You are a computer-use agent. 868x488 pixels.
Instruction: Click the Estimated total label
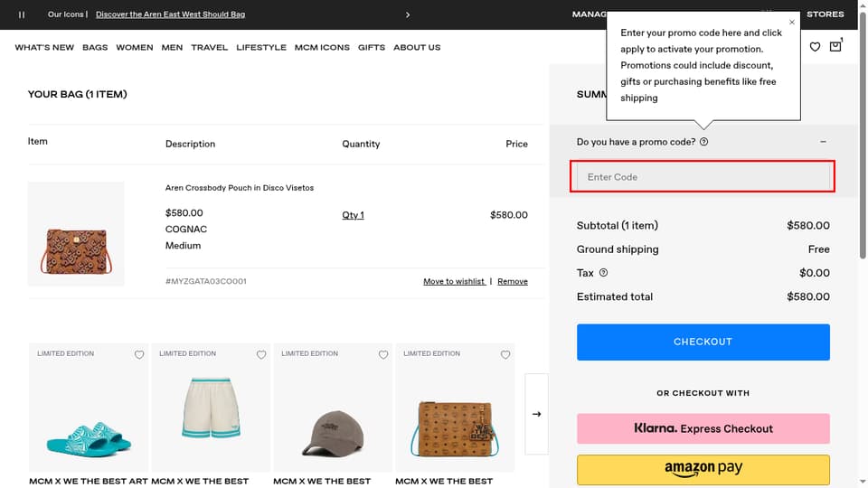coord(615,296)
